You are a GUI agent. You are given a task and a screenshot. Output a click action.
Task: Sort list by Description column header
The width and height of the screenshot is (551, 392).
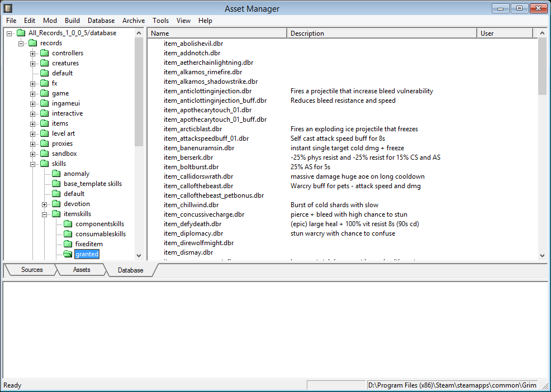tap(382, 34)
